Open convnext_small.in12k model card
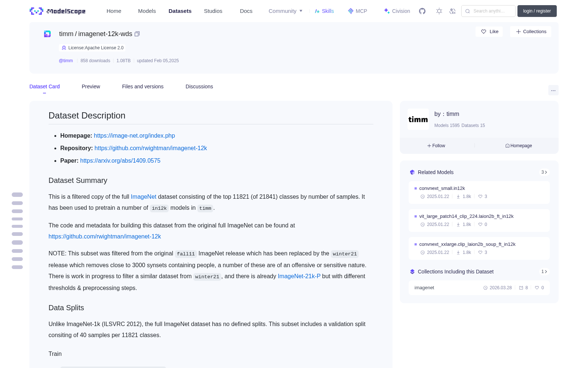 pyautogui.click(x=479, y=192)
